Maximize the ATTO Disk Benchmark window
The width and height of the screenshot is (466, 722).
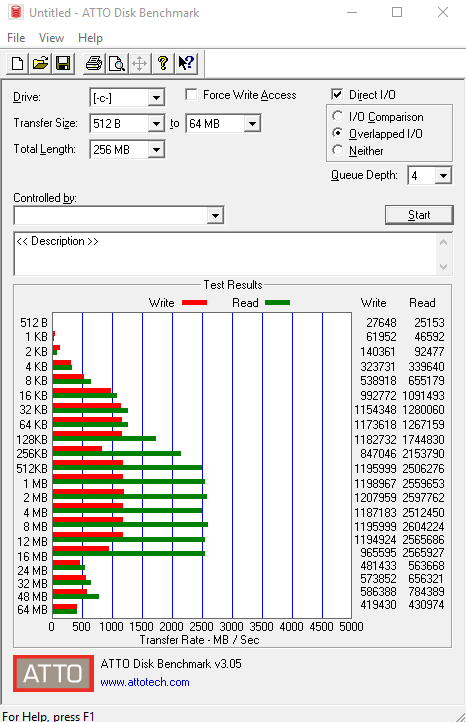pos(397,12)
